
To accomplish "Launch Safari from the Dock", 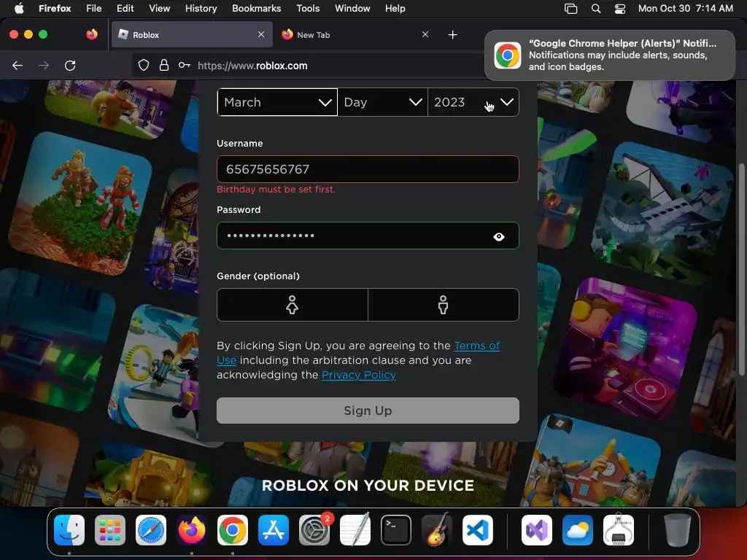I will click(151, 530).
